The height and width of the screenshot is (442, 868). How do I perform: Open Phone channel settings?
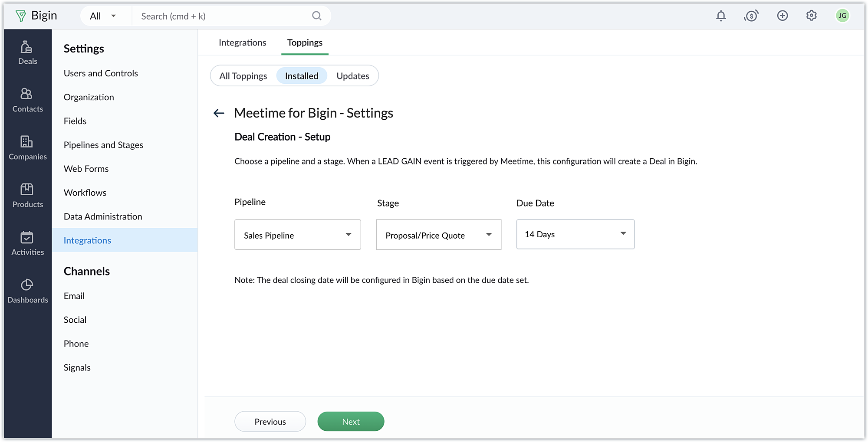tap(76, 344)
